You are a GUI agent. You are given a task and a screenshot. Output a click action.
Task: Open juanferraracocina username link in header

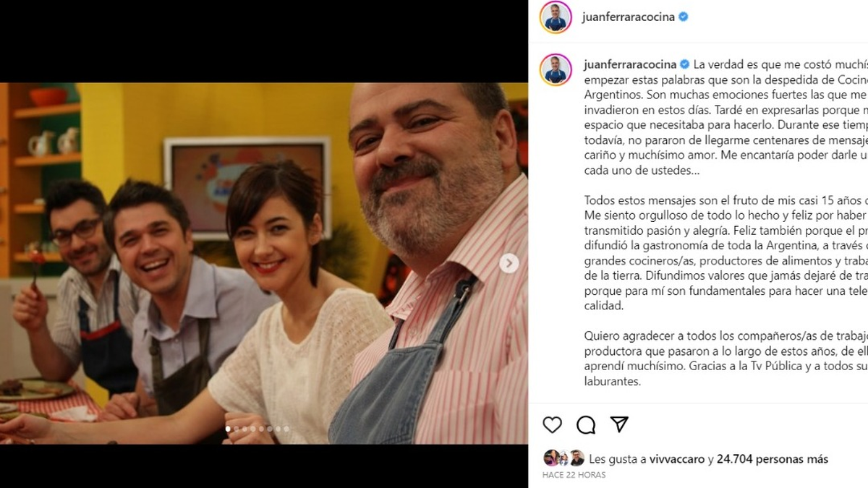[628, 17]
